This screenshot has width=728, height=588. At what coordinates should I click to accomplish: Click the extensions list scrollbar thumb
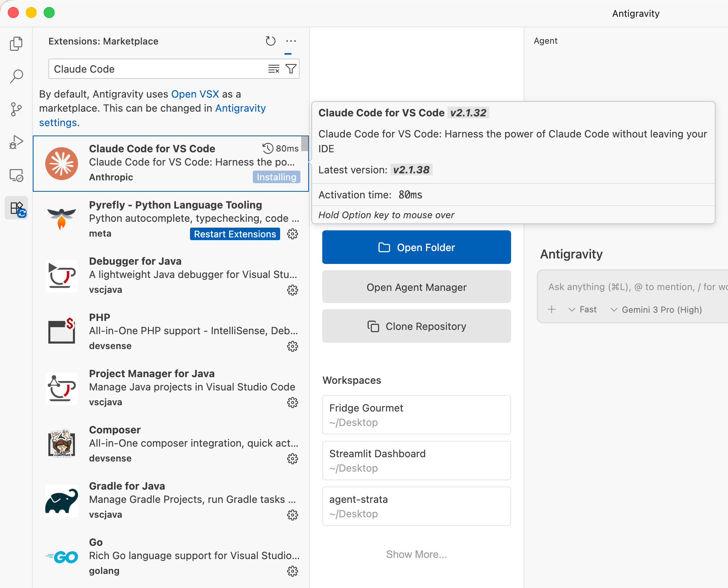(x=305, y=144)
